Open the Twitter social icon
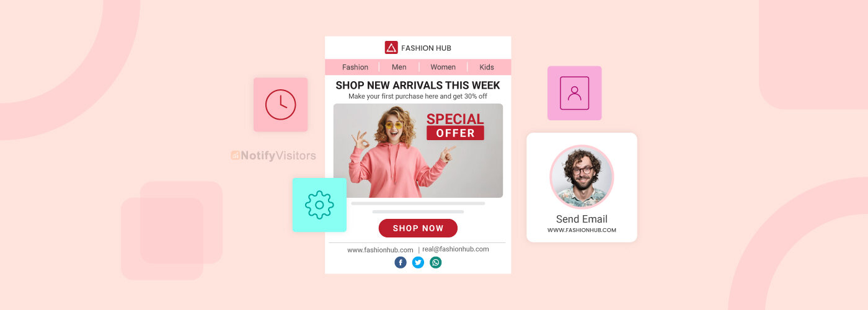Viewport: 868px width, 310px height. point(418,262)
